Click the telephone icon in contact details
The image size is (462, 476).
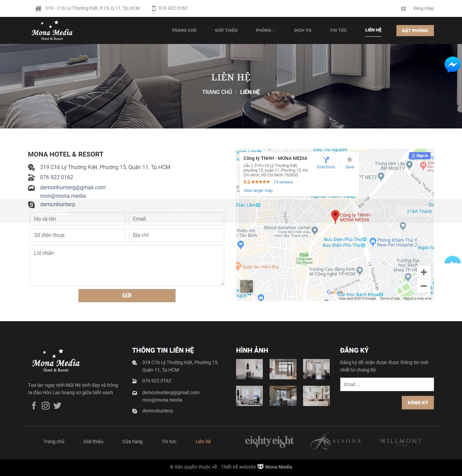[31, 177]
